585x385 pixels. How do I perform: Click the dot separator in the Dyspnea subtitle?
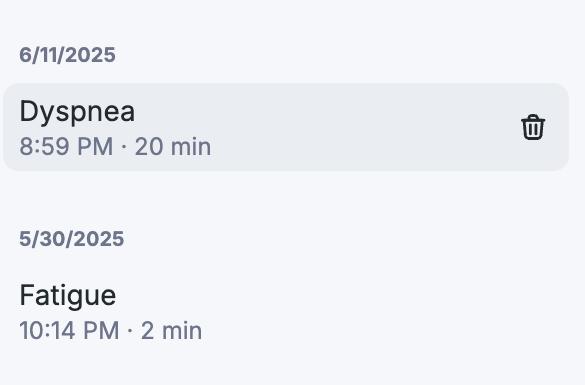(124, 147)
